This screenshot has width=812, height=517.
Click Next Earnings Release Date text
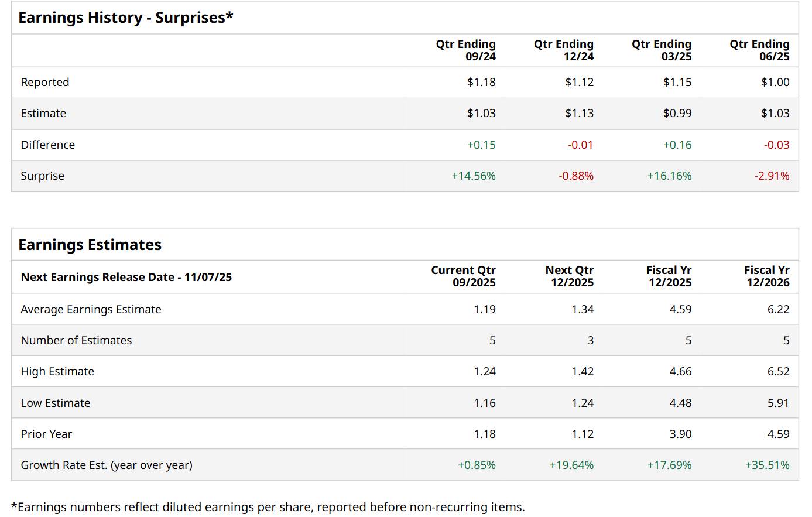126,277
